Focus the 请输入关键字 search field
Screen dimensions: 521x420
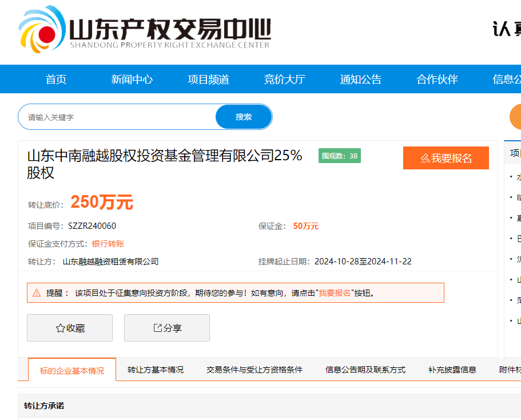117,117
